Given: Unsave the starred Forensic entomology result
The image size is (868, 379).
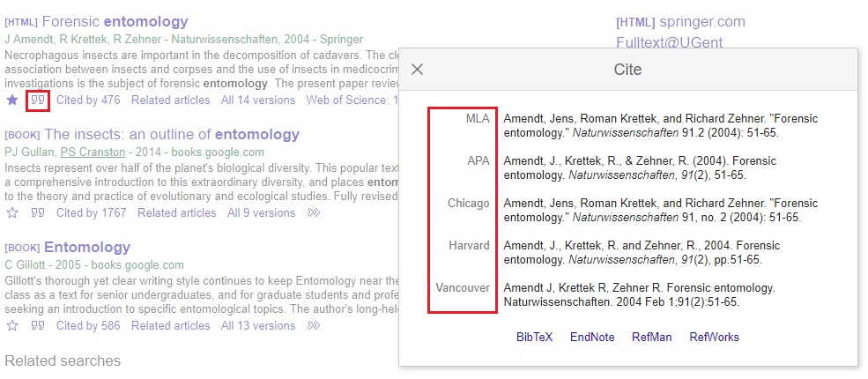Looking at the screenshot, I should pos(12,100).
